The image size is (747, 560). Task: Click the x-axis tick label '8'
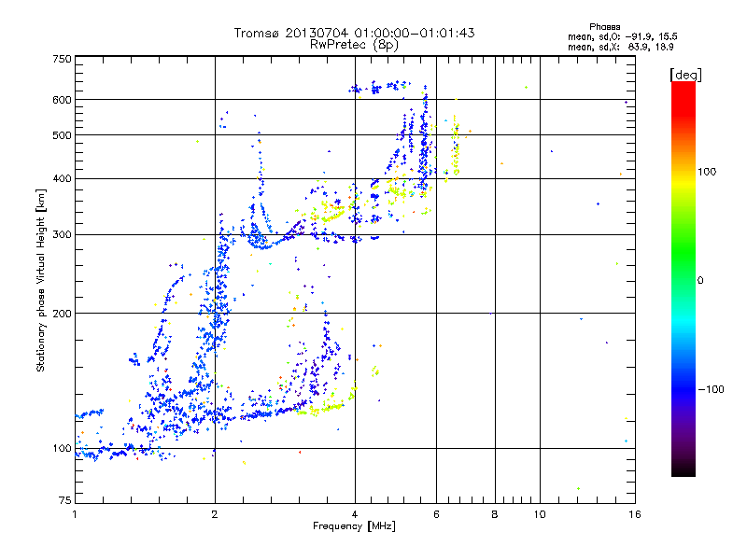495,514
